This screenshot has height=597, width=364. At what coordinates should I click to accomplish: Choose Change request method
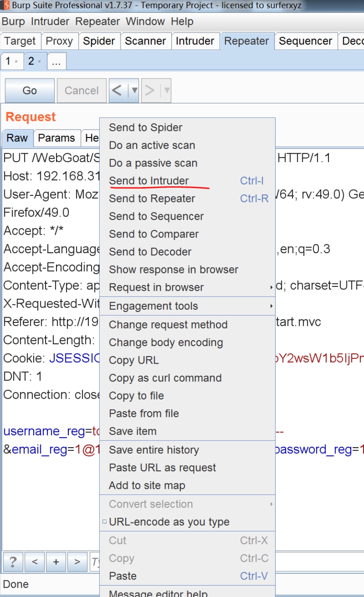pos(187,325)
